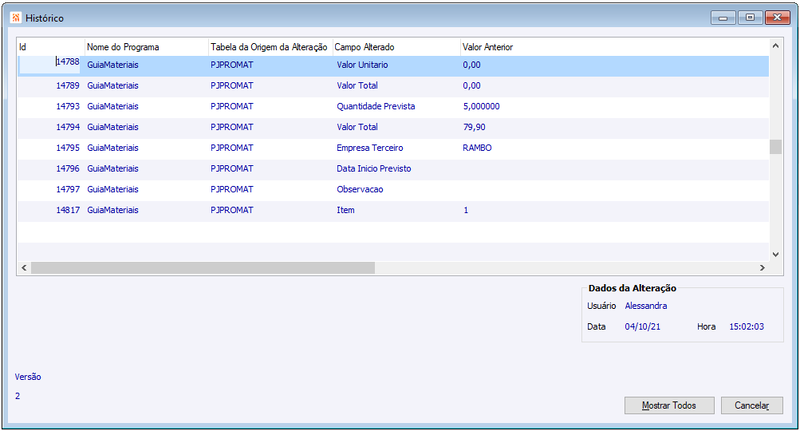
Task: Click the Mostrar Todos button
Action: tap(669, 405)
